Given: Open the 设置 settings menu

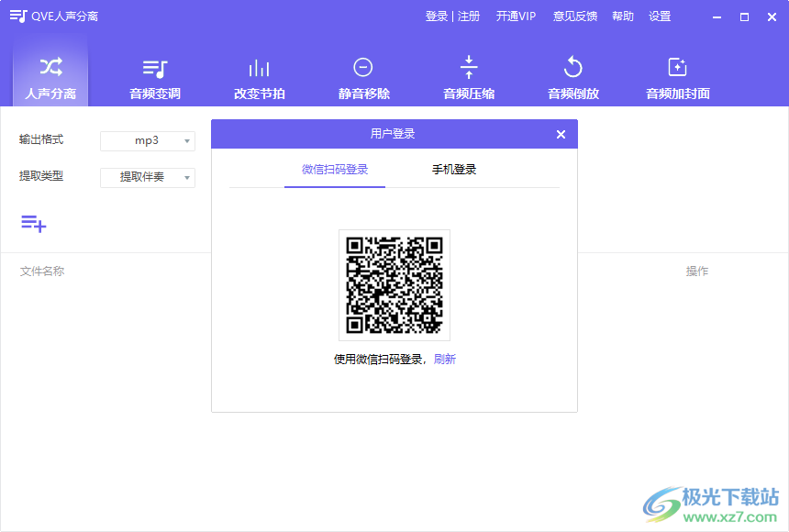Looking at the screenshot, I should coord(660,16).
